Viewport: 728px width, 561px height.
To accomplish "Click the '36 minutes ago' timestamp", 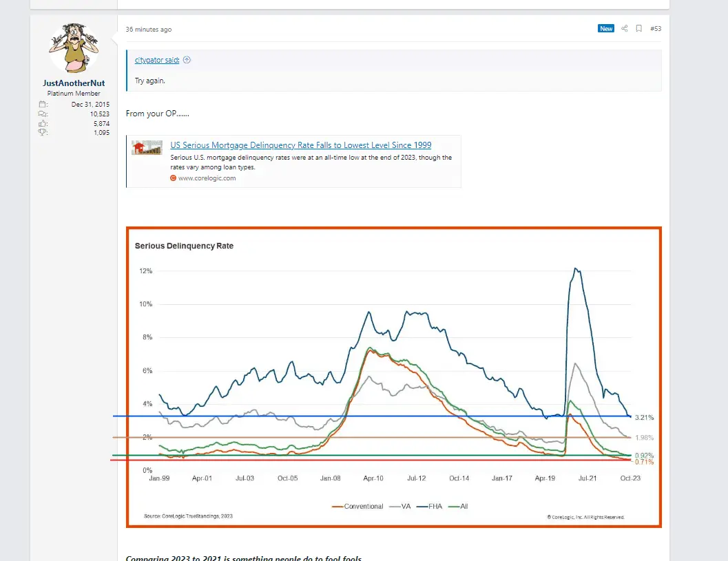I will click(x=149, y=30).
